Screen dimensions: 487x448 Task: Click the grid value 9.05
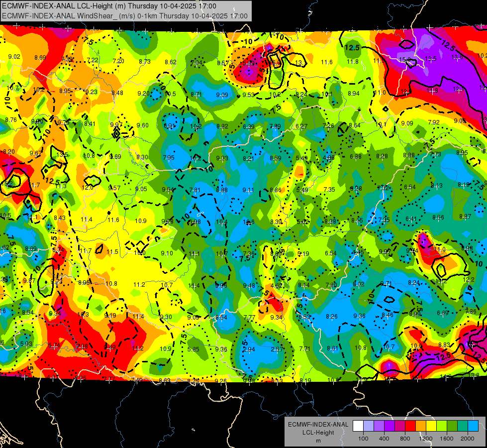coord(141,189)
